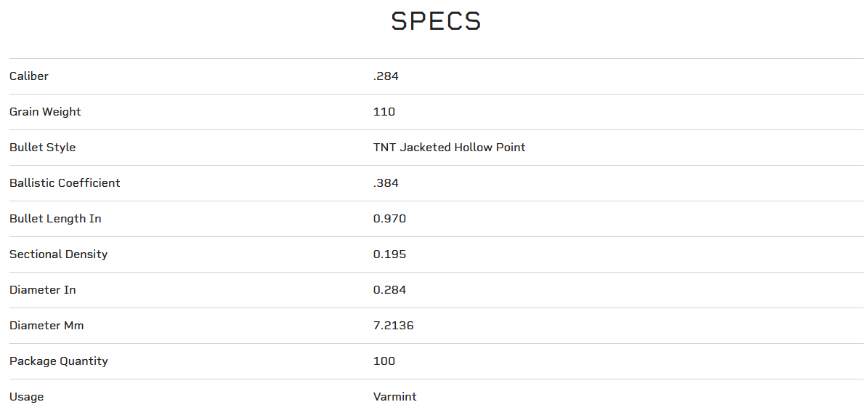This screenshot has width=868, height=410.
Task: Click the Varmint usage value
Action: pyautogui.click(x=394, y=397)
